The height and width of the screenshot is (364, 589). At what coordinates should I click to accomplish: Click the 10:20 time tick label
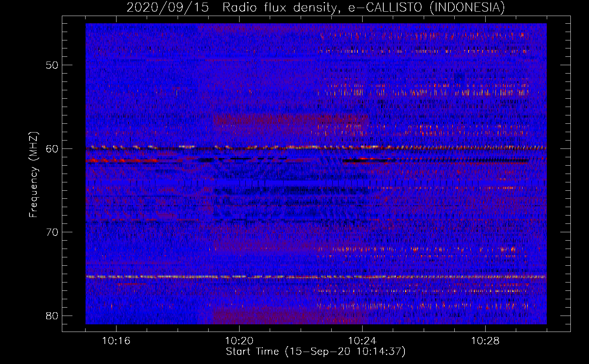point(239,341)
